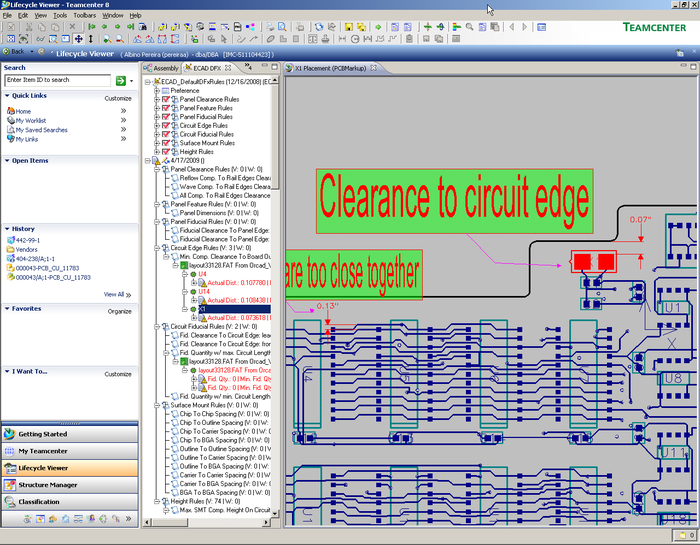This screenshot has width=700, height=545.
Task: Toggle the Surface Mount Rules checkbox
Action: click(166, 143)
